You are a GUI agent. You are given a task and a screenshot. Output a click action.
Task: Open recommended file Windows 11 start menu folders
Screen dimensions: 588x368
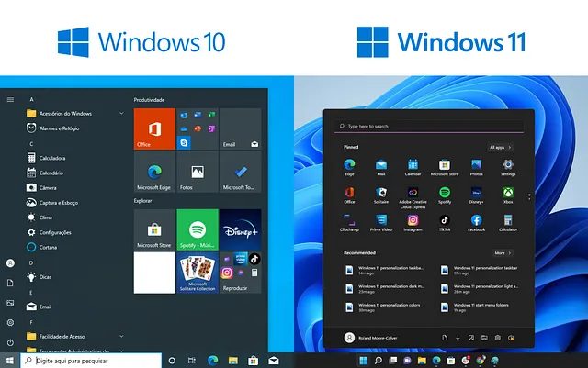(476, 307)
